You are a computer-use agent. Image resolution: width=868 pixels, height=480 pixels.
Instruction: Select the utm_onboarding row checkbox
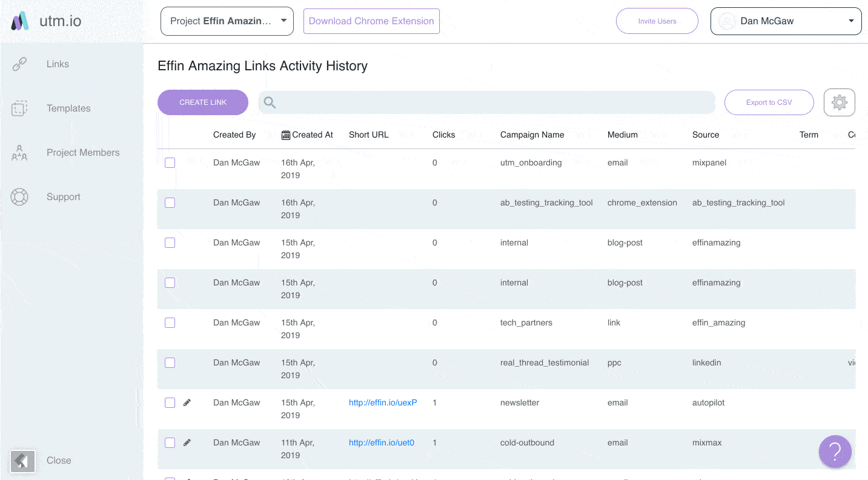coord(170,163)
